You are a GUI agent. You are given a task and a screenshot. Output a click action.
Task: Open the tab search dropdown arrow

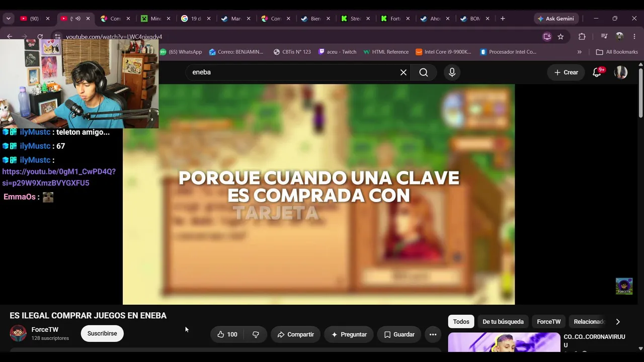[x=8, y=19]
